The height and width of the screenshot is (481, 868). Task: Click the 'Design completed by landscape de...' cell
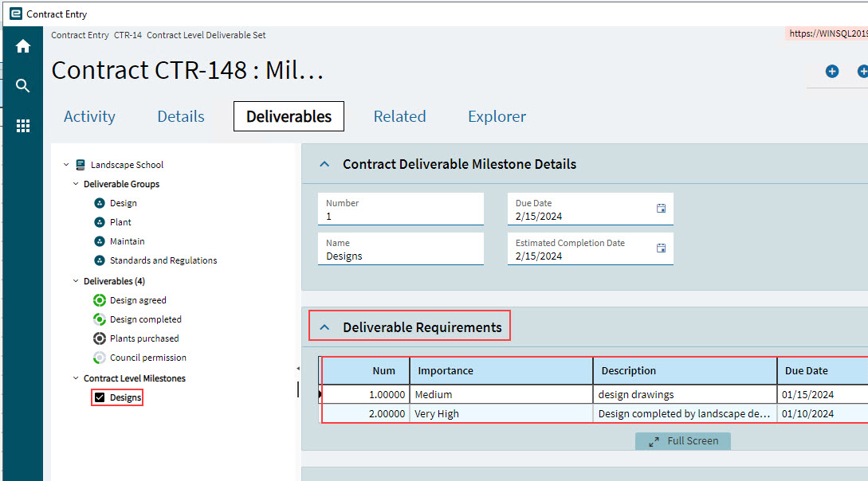pyautogui.click(x=685, y=413)
